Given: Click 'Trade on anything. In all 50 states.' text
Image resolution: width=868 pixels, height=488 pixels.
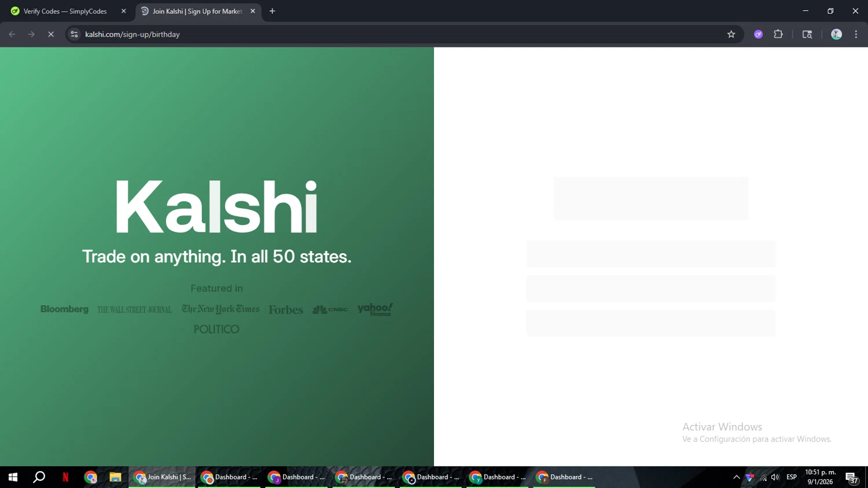Looking at the screenshot, I should [217, 256].
